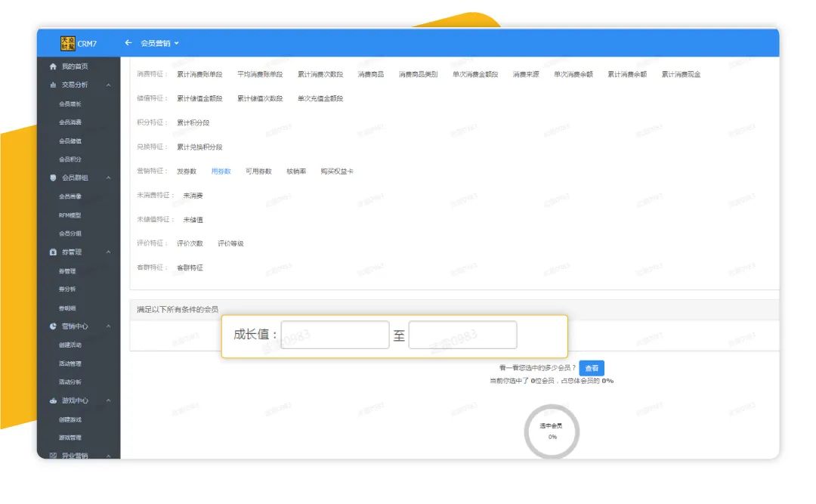This screenshot has width=816, height=504.
Task: Click the CRM7 logo icon
Action: point(68,43)
